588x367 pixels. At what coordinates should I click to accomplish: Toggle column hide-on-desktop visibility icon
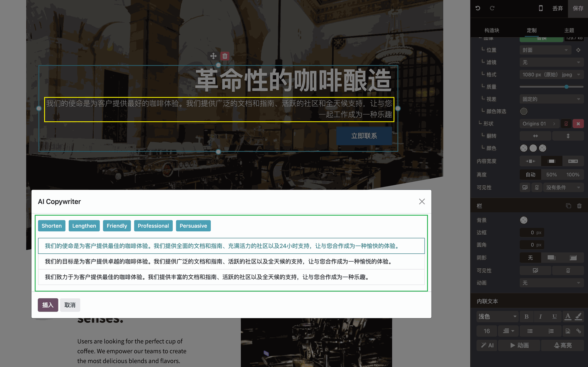coord(535,271)
